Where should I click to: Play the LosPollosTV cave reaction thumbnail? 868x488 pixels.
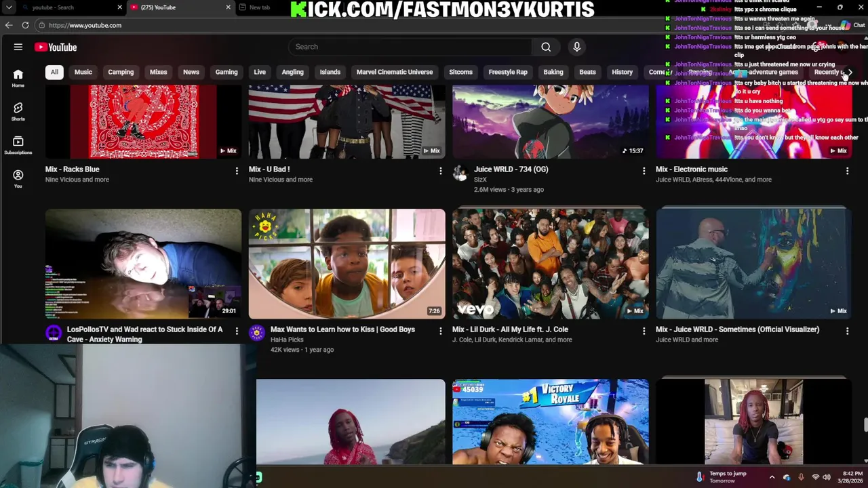click(x=143, y=264)
